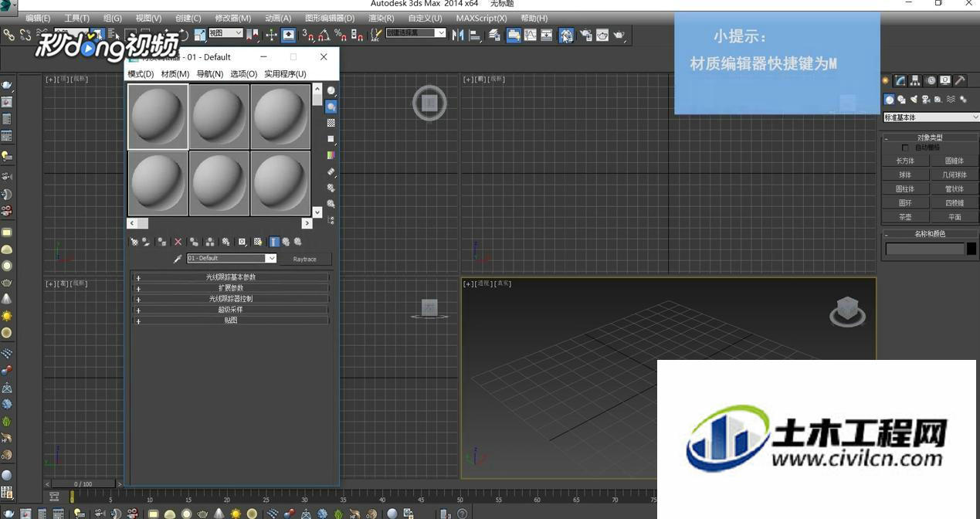Viewport: 980px width, 519px height.
Task: Open the 材质(M) menu in Material Editor
Action: click(x=175, y=74)
